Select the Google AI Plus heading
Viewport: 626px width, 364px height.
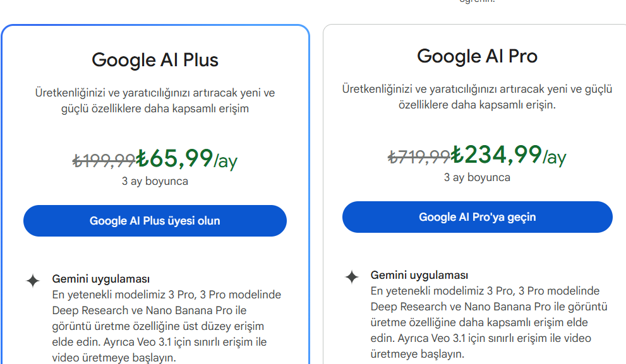pos(155,61)
